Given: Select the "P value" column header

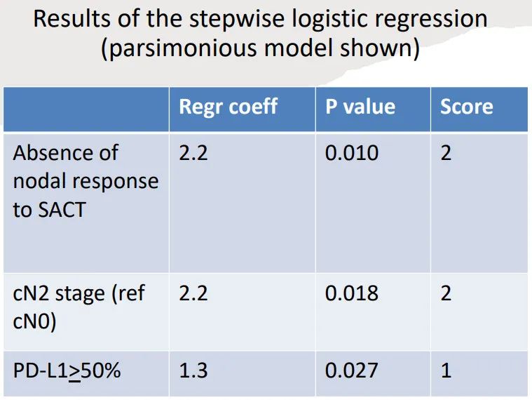Looking at the screenshot, I should [x=360, y=107].
